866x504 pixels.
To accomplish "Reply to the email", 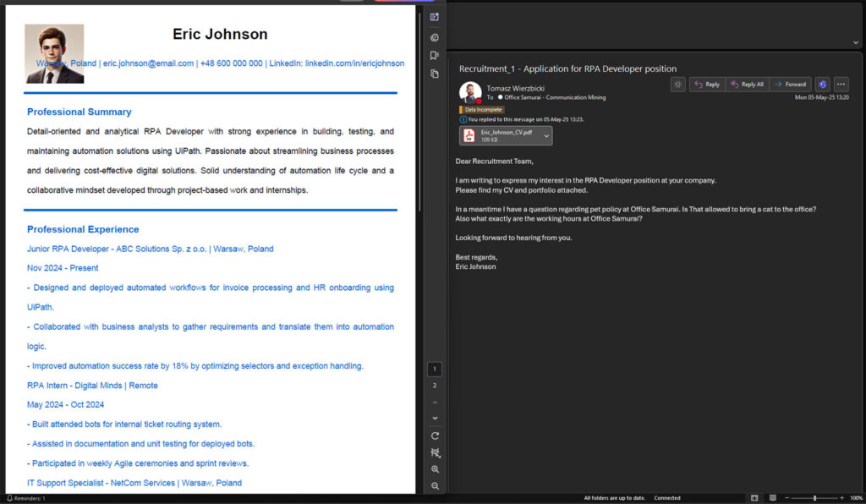I will (x=707, y=85).
